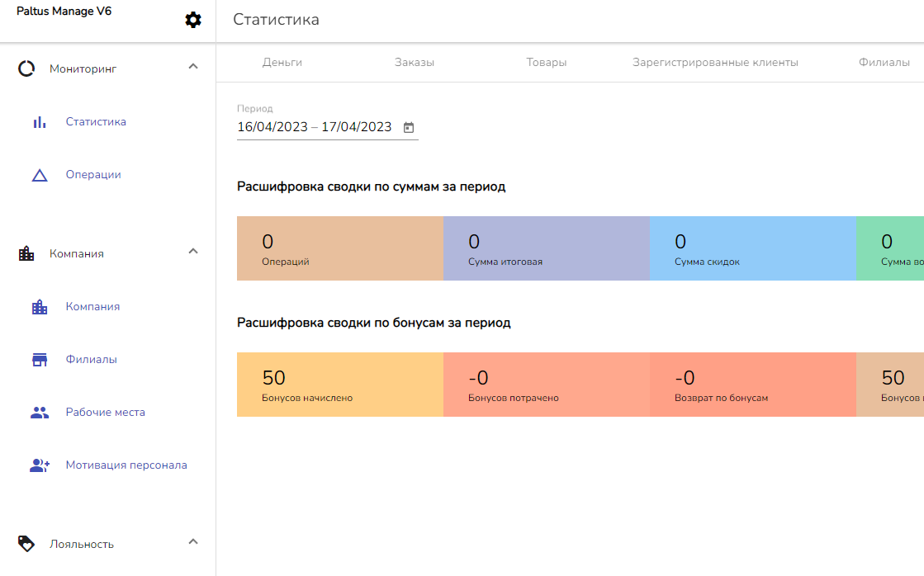
Task: Click the Сумма скидок summary card
Action: coord(753,248)
